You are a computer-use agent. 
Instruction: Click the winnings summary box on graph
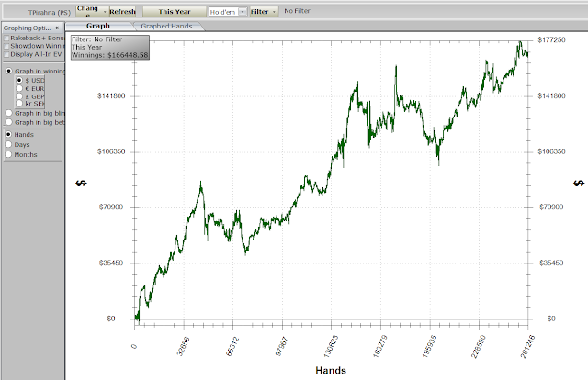point(110,47)
